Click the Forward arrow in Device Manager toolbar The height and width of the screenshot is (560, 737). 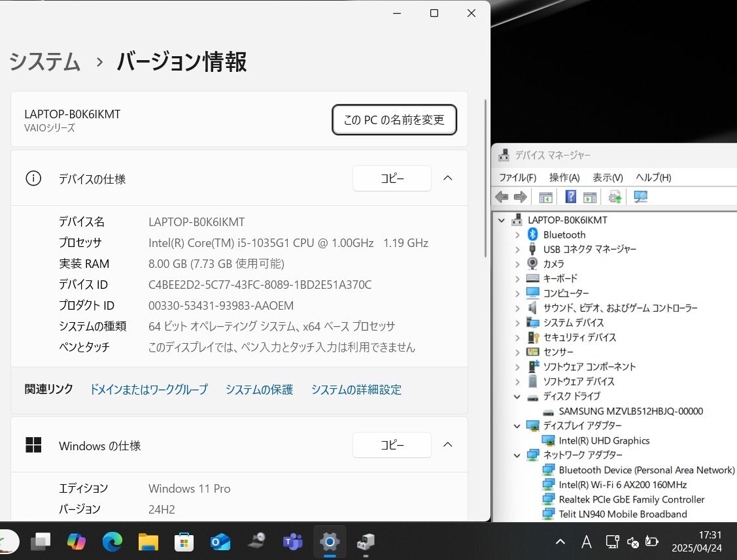coord(521,197)
